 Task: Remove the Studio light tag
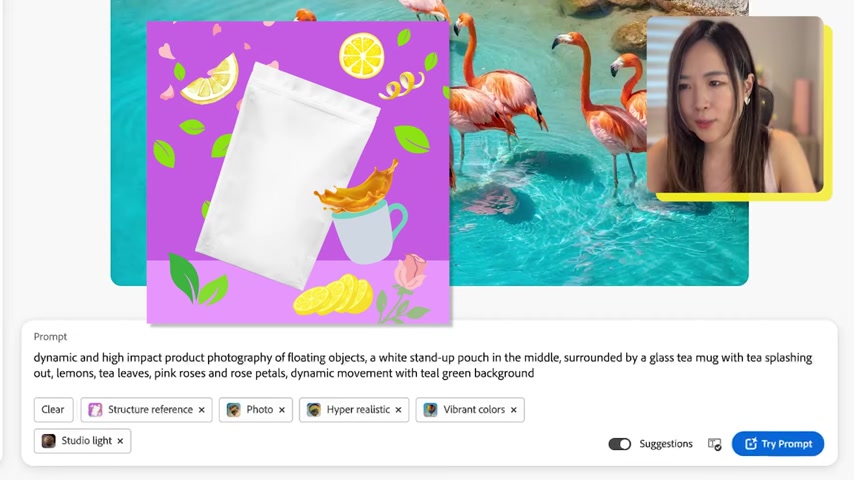[120, 441]
